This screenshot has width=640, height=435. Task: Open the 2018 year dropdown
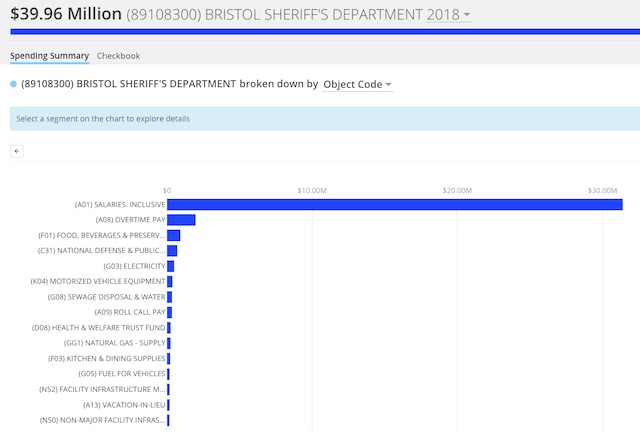click(x=449, y=15)
